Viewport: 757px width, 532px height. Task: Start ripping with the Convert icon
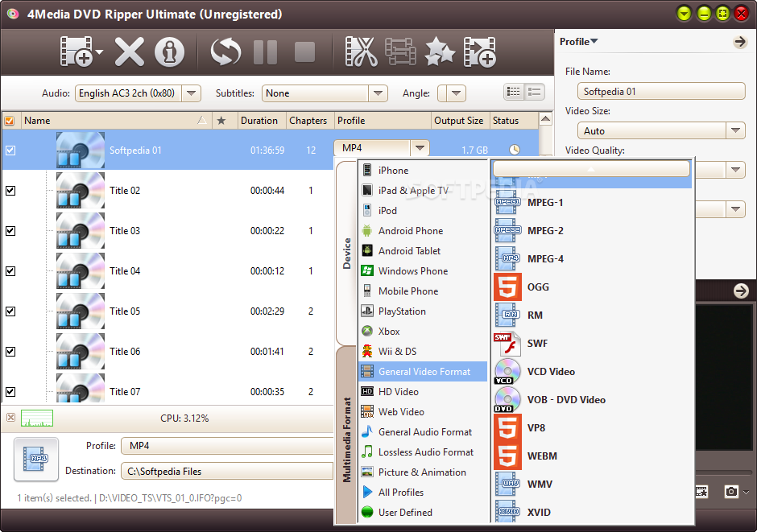(x=225, y=52)
